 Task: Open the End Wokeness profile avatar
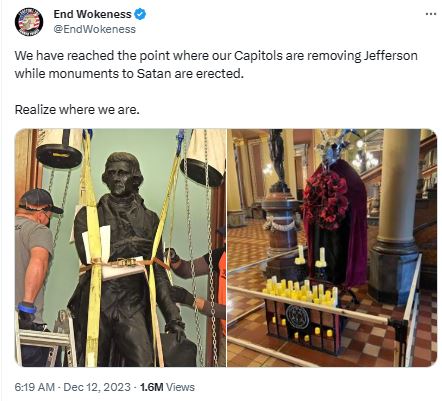(x=29, y=22)
